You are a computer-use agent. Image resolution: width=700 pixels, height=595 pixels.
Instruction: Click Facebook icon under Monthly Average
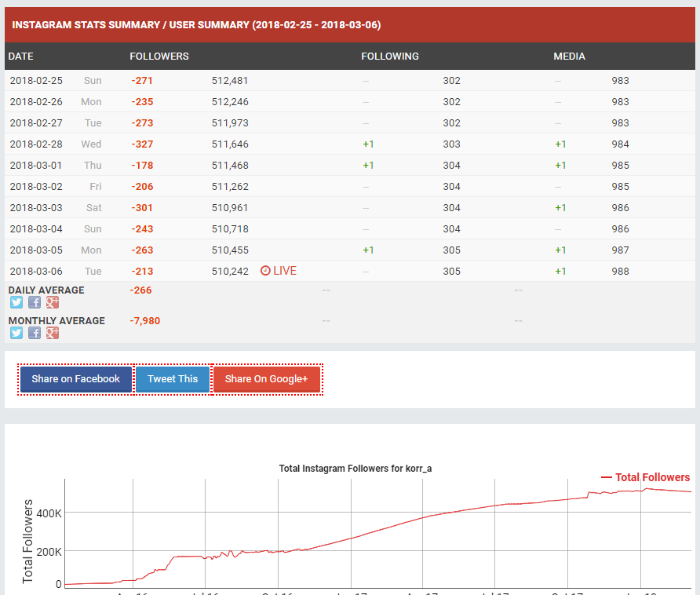(35, 333)
